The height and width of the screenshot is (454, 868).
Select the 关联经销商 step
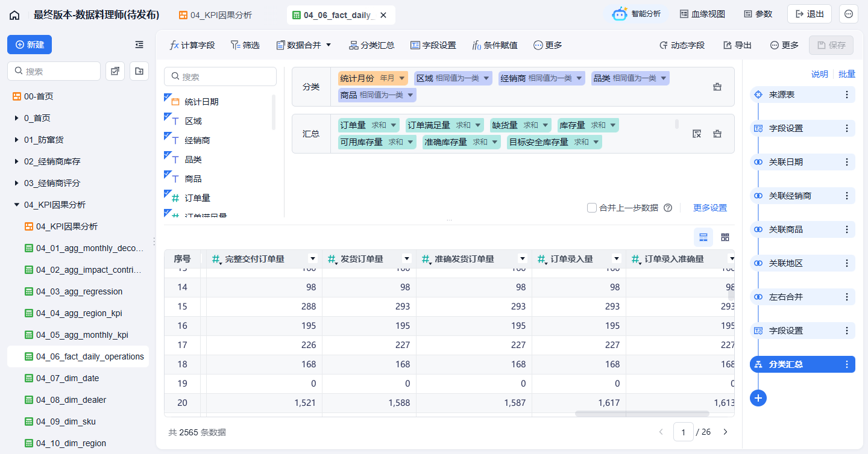[x=802, y=196]
